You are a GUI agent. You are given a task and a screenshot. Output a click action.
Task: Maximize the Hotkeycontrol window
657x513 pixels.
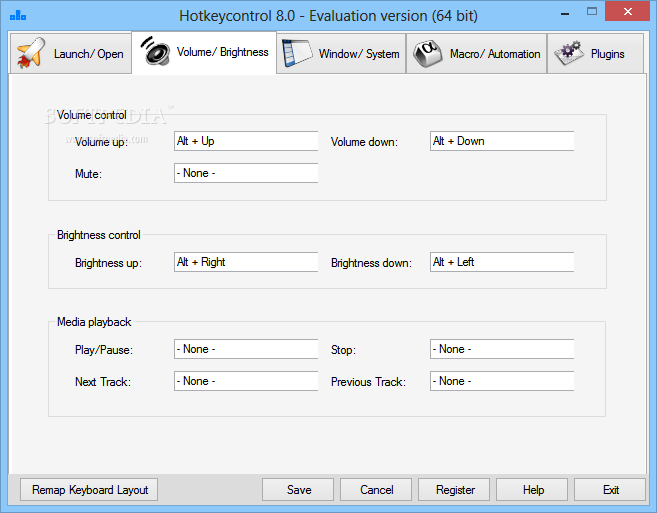pos(592,12)
